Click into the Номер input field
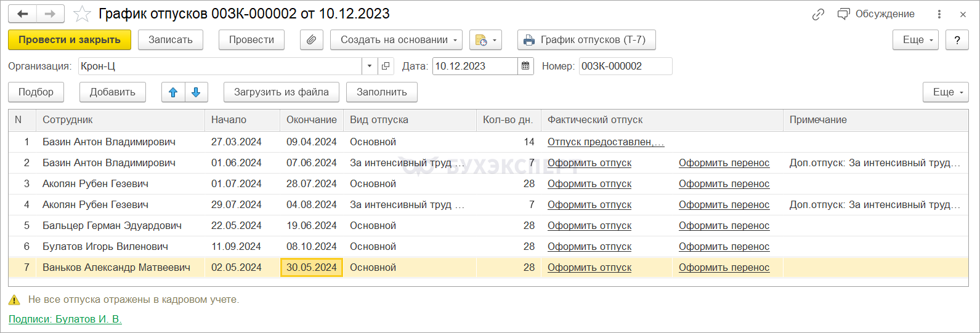Screen dimensions: 980x333 tap(625, 66)
